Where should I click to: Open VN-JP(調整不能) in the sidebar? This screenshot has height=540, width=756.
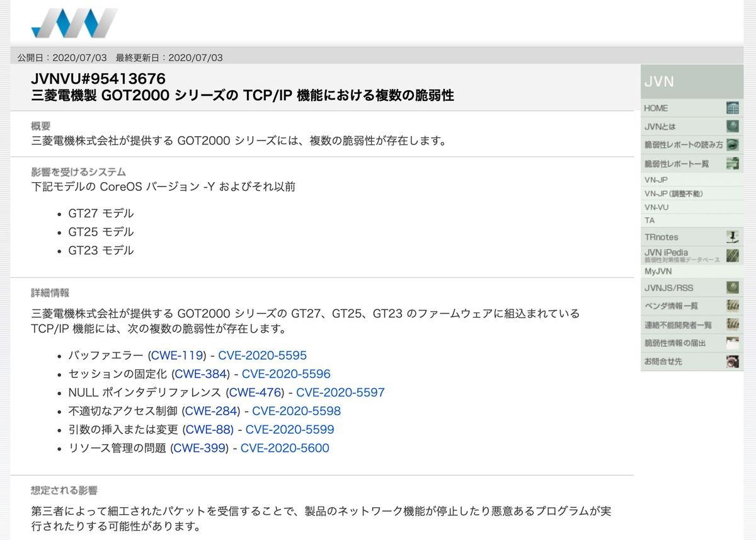(x=673, y=193)
